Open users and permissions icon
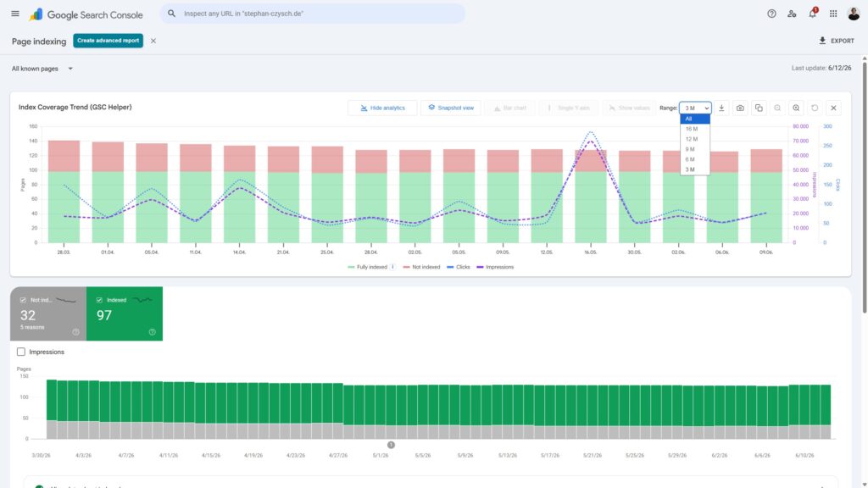This screenshot has width=868, height=488. pyautogui.click(x=792, y=14)
